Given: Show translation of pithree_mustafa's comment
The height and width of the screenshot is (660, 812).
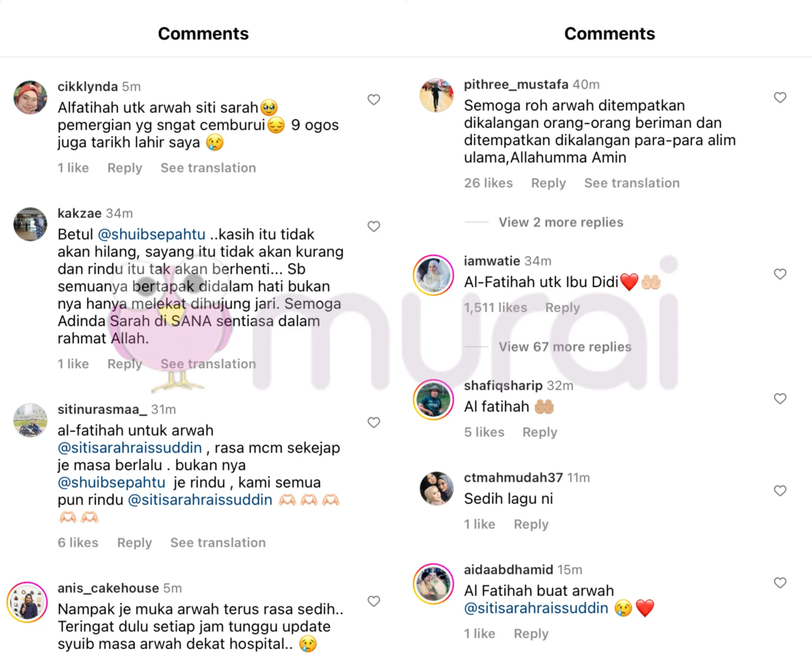Looking at the screenshot, I should click(x=632, y=183).
